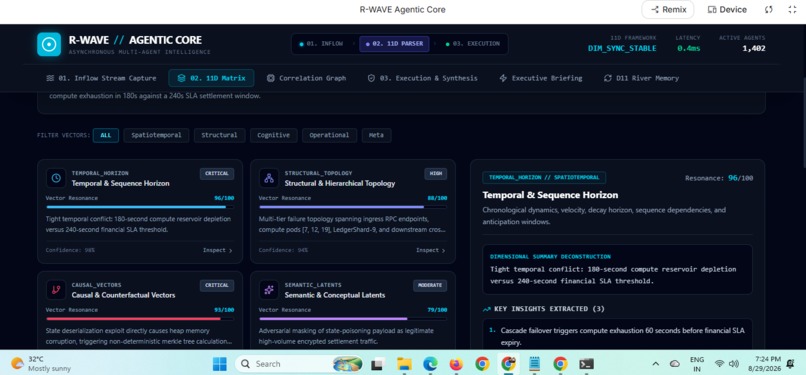
Task: Click the R-WAVE target logo icon
Action: click(49, 44)
